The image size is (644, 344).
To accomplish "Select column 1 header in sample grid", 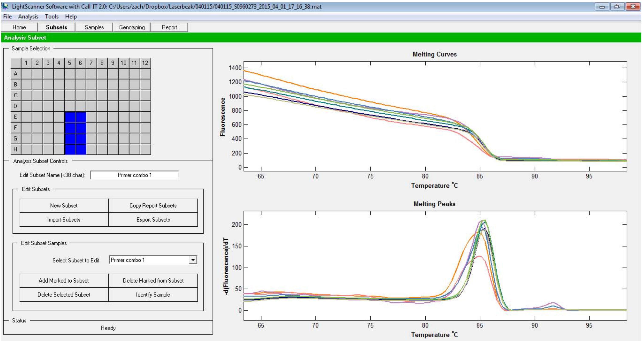I will 26,63.
